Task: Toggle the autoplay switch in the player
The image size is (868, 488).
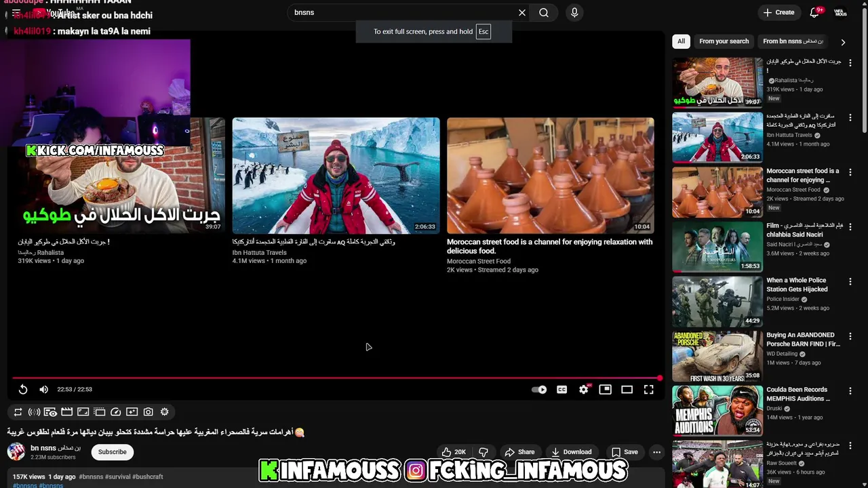Action: click(539, 390)
